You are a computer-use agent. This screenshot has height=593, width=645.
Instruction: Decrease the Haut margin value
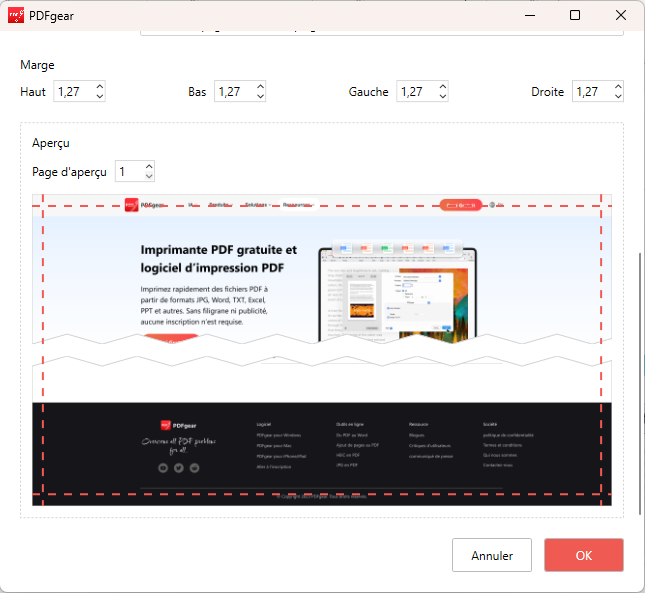100,96
